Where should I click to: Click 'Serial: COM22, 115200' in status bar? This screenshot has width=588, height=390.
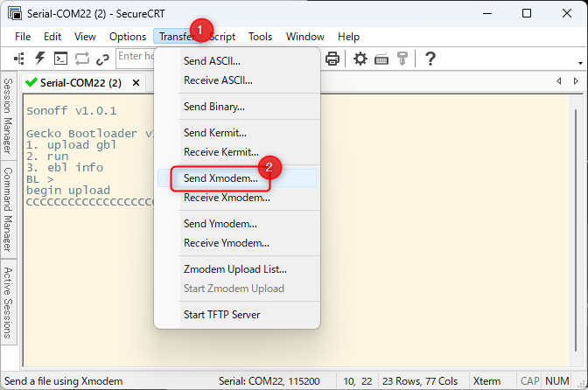tap(269, 381)
